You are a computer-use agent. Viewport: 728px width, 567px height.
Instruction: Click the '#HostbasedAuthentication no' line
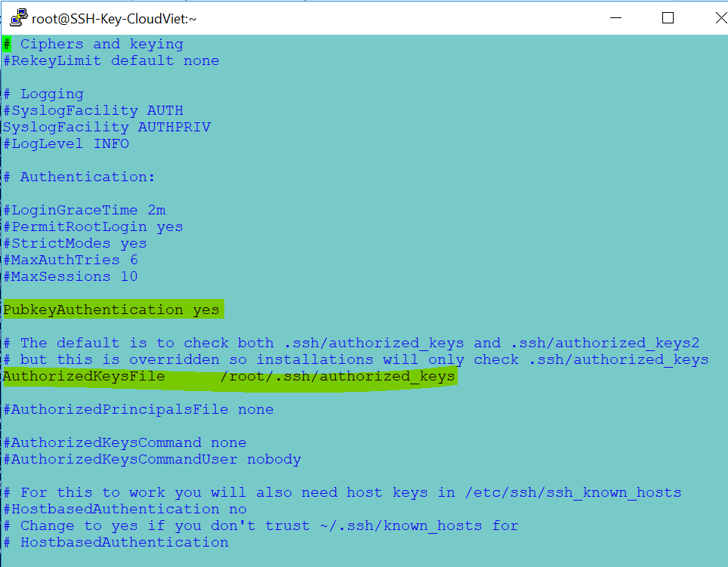(x=125, y=509)
